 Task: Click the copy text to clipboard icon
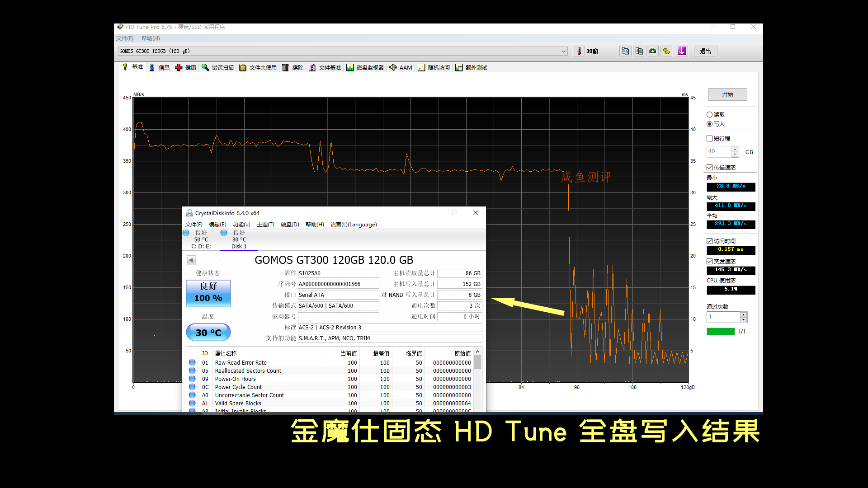point(625,51)
